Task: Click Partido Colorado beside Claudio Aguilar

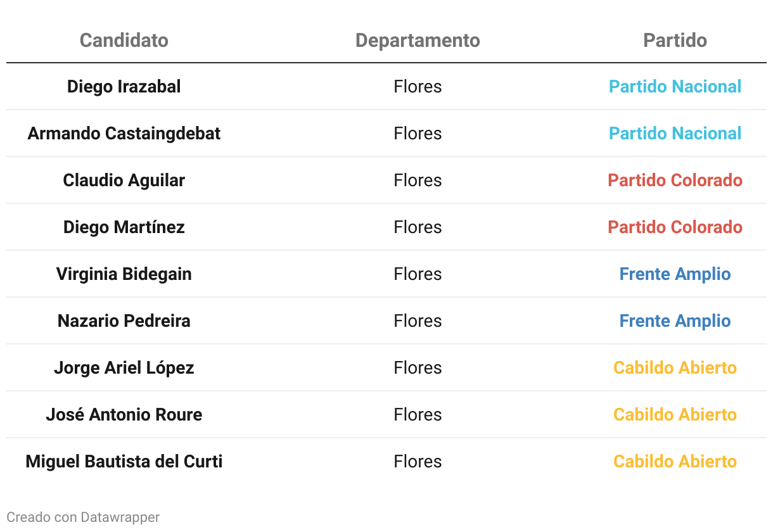Action: [675, 180]
